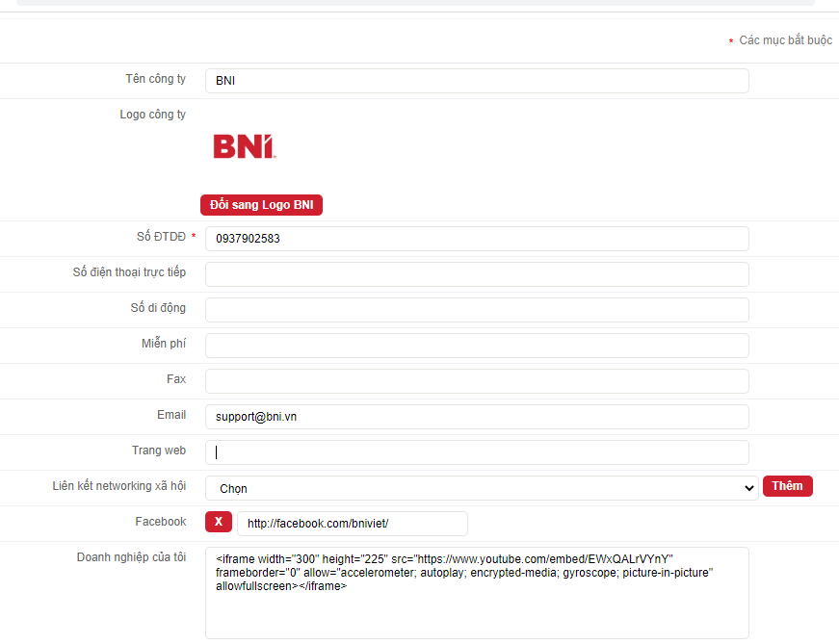Click the Số ĐTDĐ label
The height and width of the screenshot is (644, 839).
click(161, 237)
